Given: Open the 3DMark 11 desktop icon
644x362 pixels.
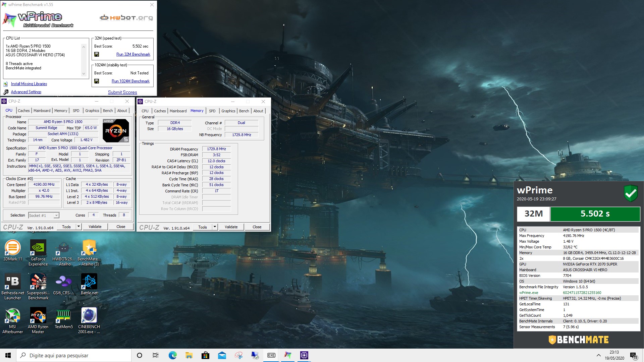Looking at the screenshot, I should click(12, 251).
